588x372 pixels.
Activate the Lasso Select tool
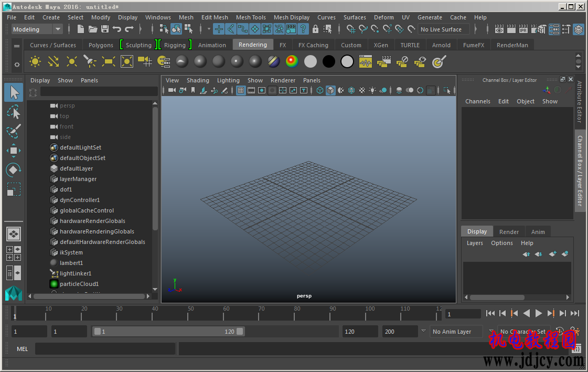click(14, 112)
